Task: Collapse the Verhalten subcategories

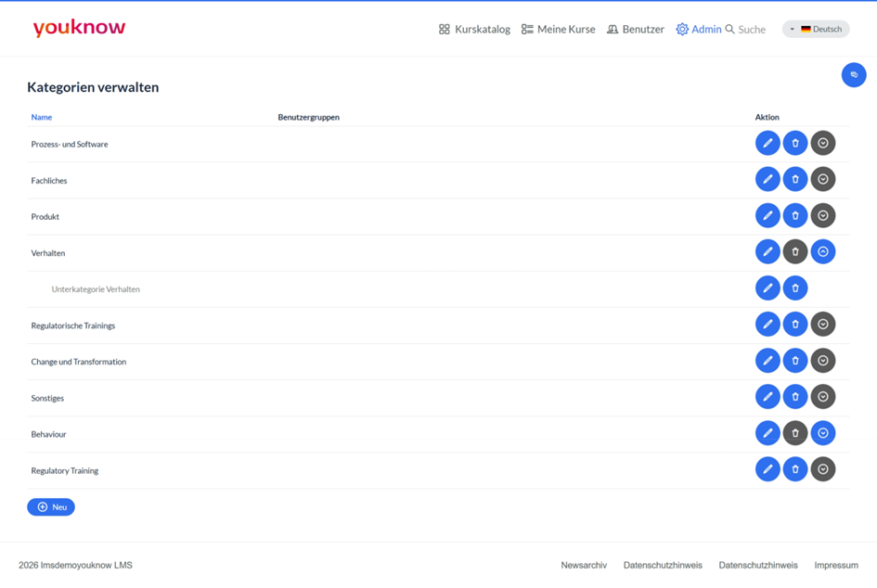Action: [x=823, y=252]
